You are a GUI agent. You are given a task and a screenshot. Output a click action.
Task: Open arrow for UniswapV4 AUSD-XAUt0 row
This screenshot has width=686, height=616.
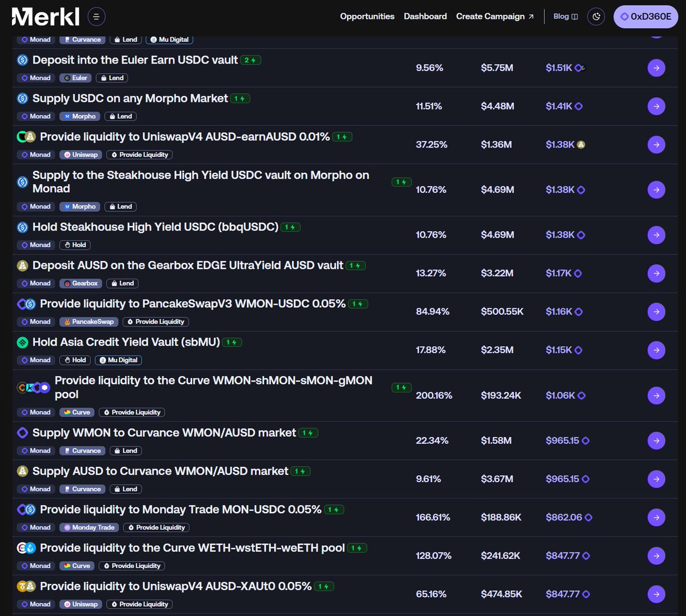click(656, 594)
